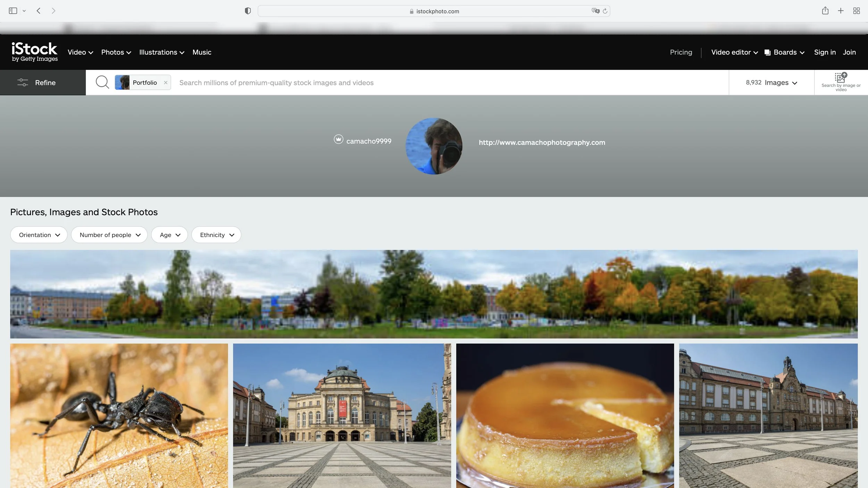Open the black ant macro photo thumbnail
Image resolution: width=868 pixels, height=488 pixels.
coord(119,415)
